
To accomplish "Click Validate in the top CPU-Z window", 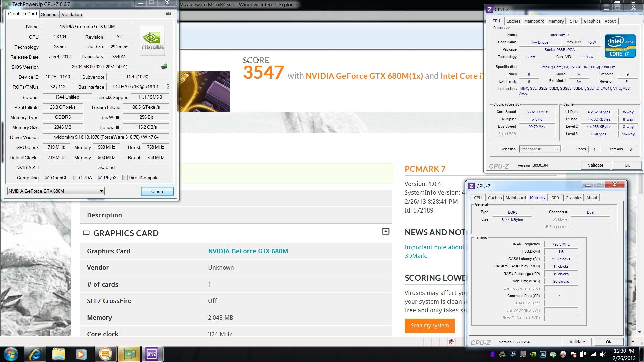I will [596, 165].
